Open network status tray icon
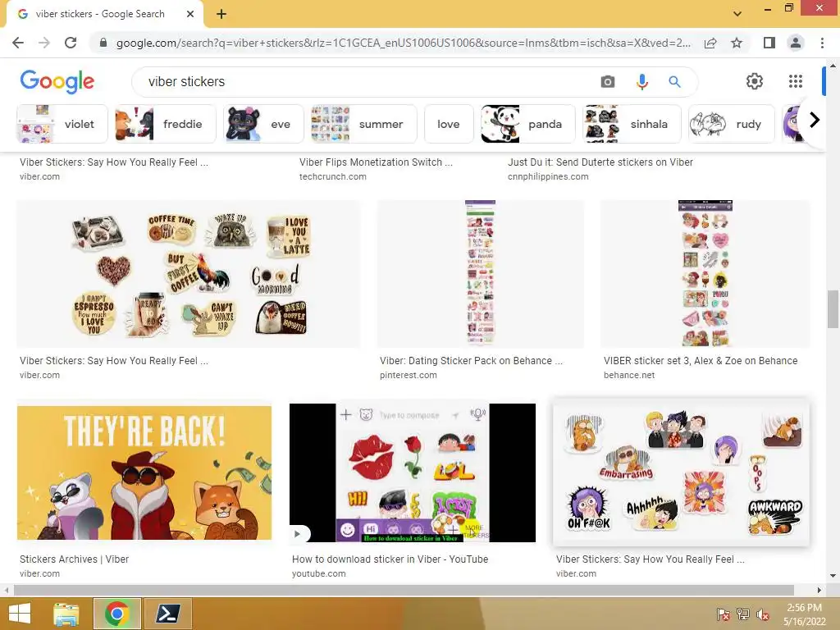This screenshot has height=630, width=840. point(743,614)
